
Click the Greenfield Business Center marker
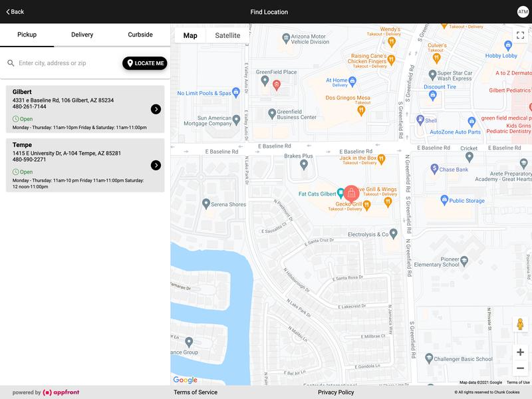click(272, 114)
